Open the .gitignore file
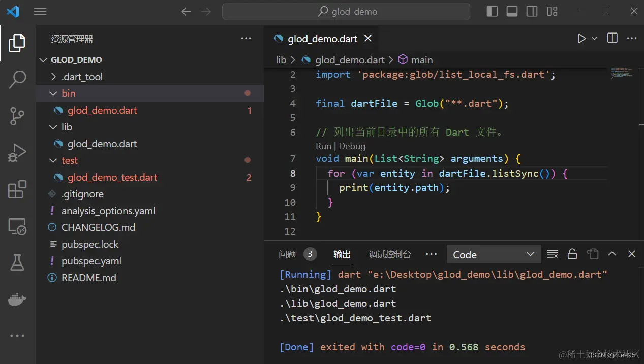The width and height of the screenshot is (644, 364). tap(149, 194)
